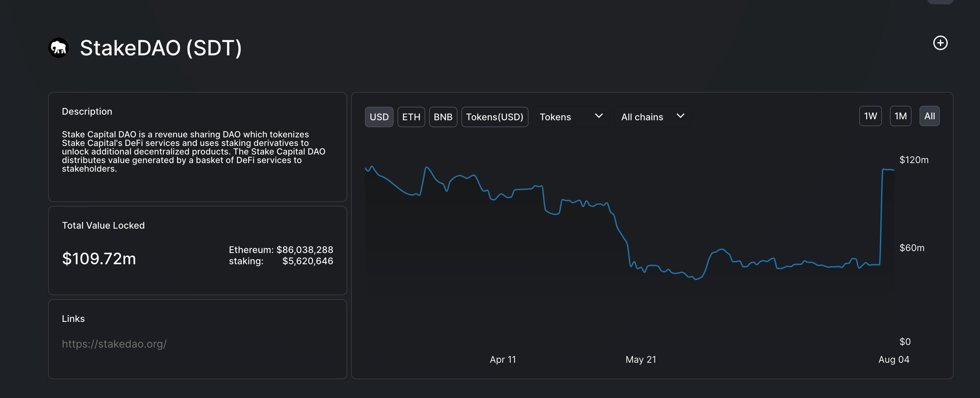
Task: Click the Total Value Locked $109.72m figure
Action: pos(99,259)
